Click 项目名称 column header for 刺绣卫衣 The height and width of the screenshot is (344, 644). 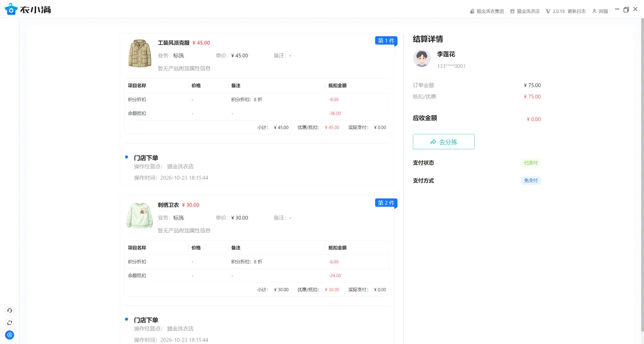[137, 247]
